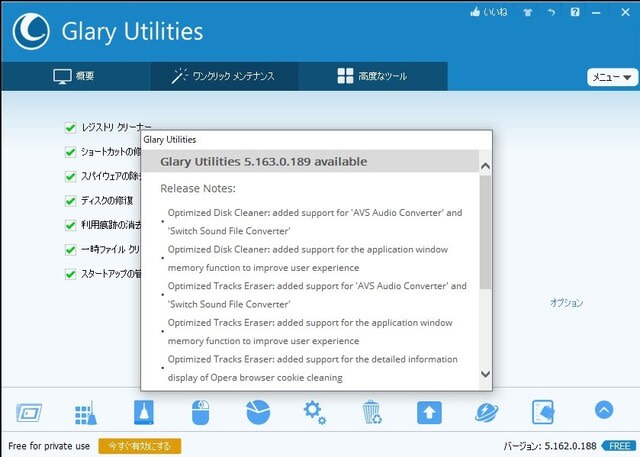The image size is (640, 457).
Task: Open the メニュー dropdown
Action: pyautogui.click(x=612, y=77)
